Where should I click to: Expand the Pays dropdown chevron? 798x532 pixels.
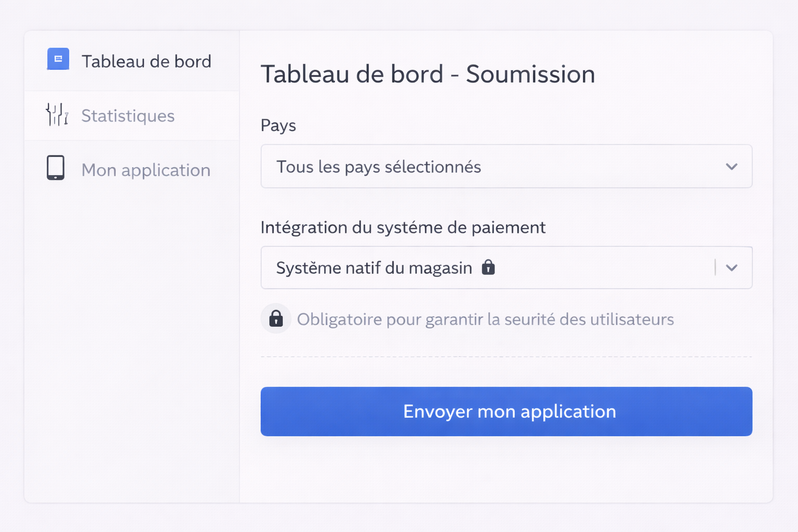[x=731, y=167]
